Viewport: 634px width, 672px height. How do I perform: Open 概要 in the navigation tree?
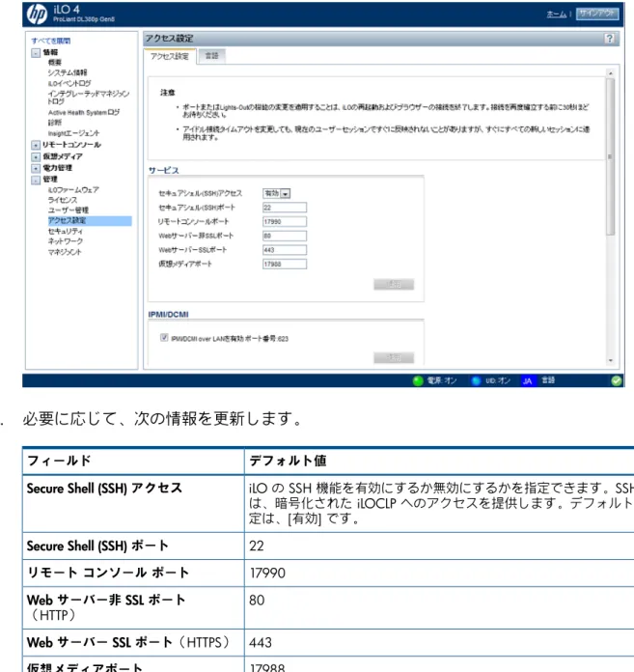tap(55, 63)
